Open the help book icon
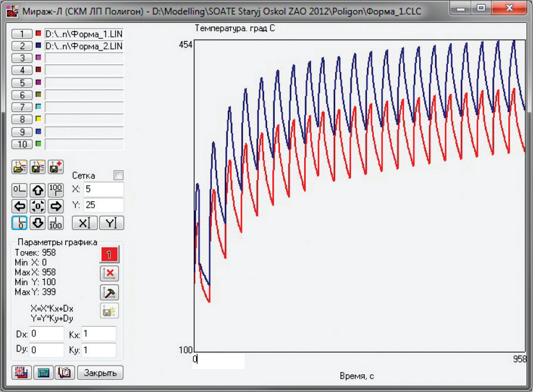533x392 pixels. tap(65, 373)
